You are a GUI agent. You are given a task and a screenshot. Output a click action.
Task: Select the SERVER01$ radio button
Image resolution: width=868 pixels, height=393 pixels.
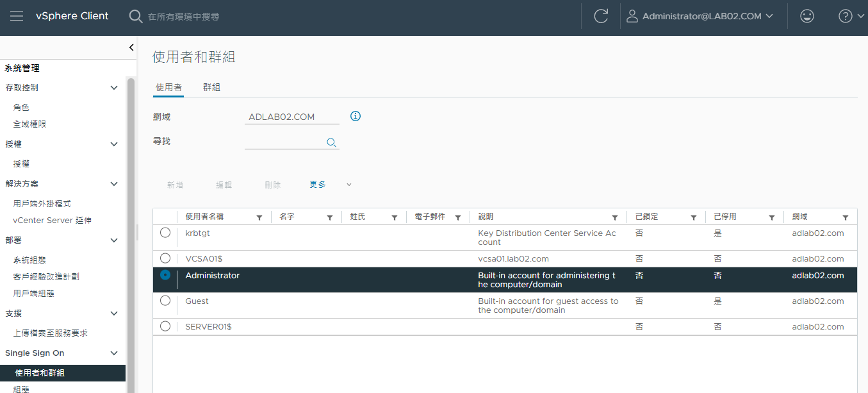click(165, 326)
